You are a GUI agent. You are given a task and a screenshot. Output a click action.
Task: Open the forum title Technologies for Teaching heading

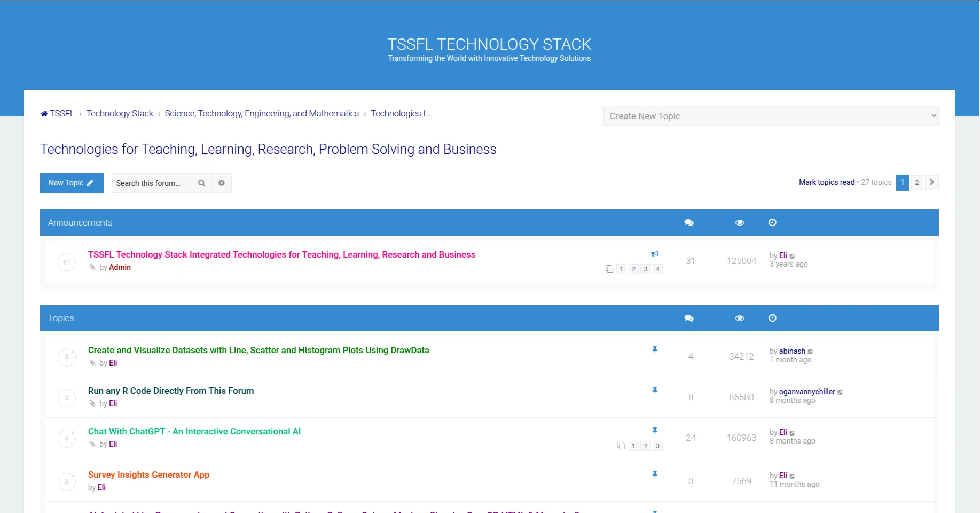pyautogui.click(x=268, y=149)
